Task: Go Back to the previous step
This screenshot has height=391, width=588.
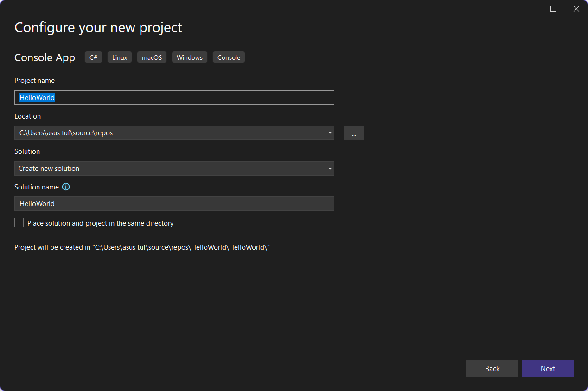Action: point(492,369)
